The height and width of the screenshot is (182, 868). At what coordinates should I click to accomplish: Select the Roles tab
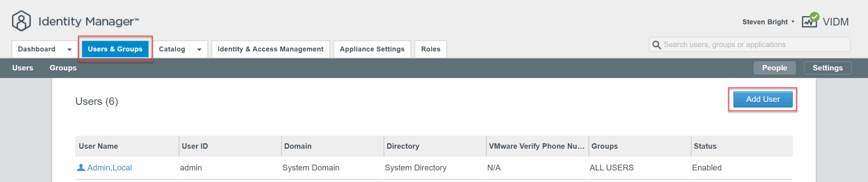pos(430,49)
